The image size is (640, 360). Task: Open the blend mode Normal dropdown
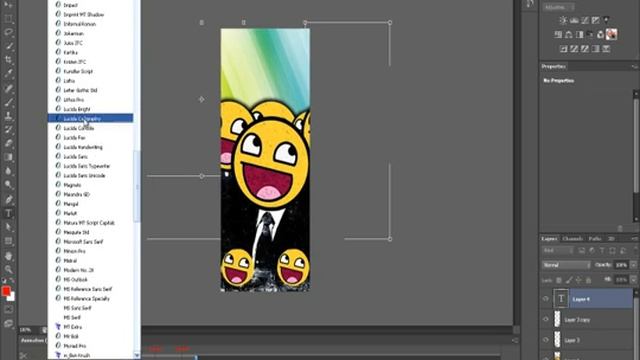click(566, 265)
